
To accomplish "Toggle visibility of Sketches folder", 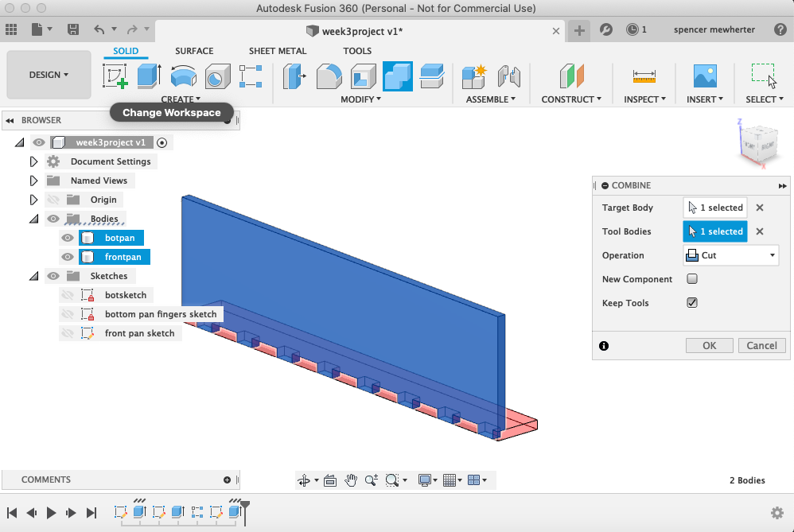I will coord(53,276).
